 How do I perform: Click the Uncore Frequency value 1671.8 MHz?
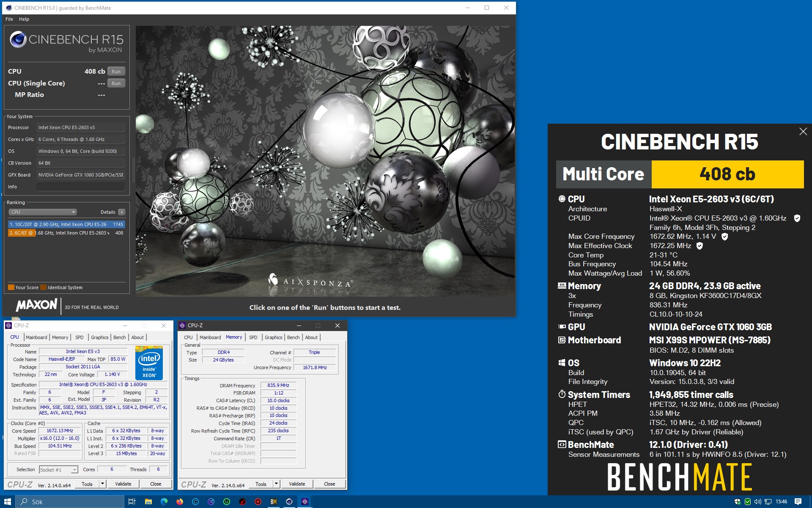click(x=315, y=367)
